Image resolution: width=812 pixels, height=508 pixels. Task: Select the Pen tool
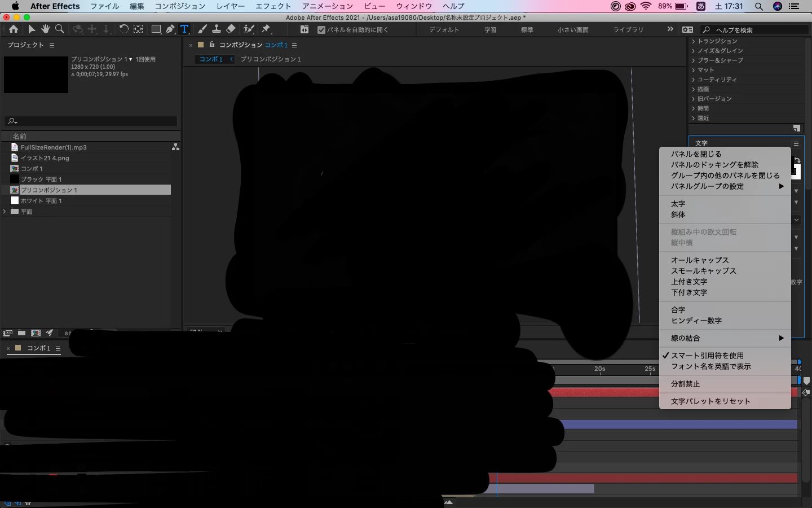170,29
